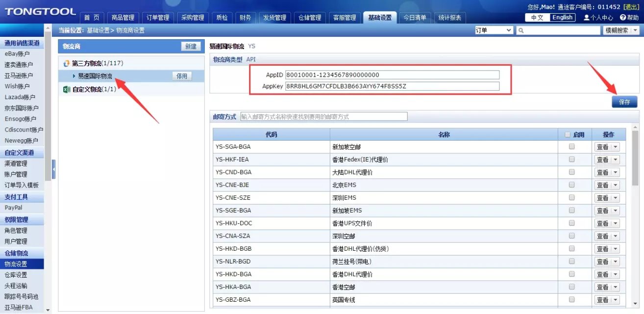Click the 新建 button in 物流商 panel
The width and height of the screenshot is (644, 314).
pyautogui.click(x=191, y=46)
